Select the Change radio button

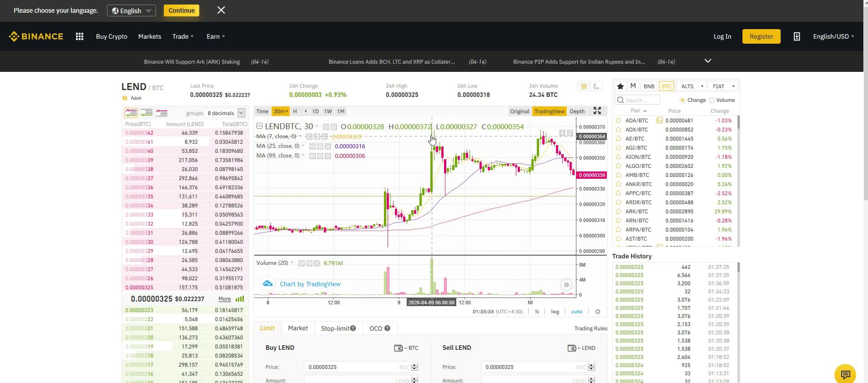(682, 100)
